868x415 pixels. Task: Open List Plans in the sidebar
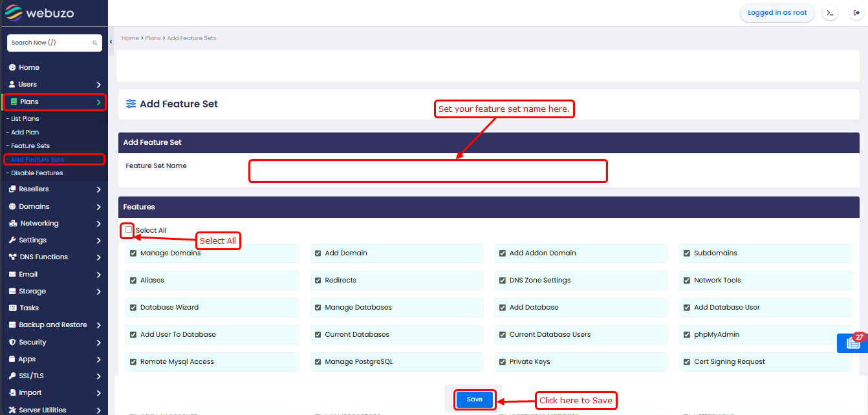tap(25, 119)
